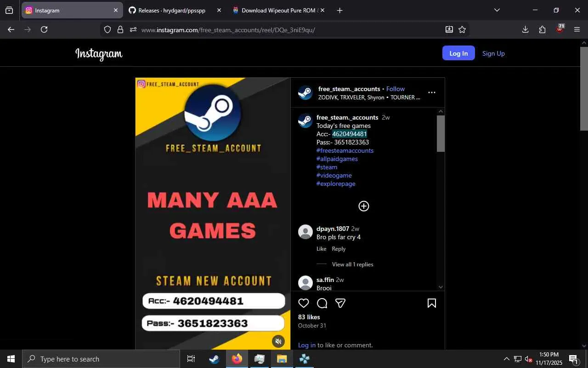Reload the current page

(x=44, y=29)
